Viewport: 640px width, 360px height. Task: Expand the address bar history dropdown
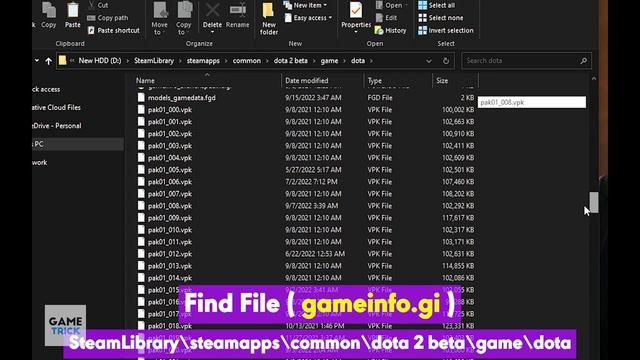coord(429,61)
